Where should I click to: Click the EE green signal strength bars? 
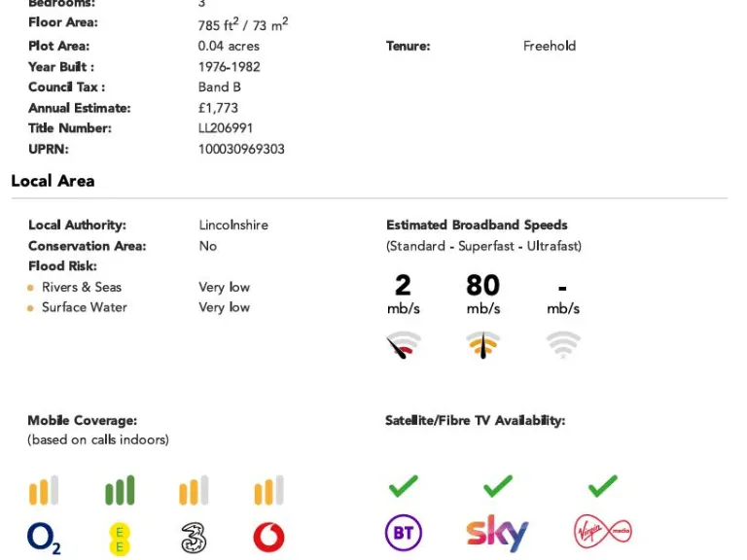pos(119,491)
